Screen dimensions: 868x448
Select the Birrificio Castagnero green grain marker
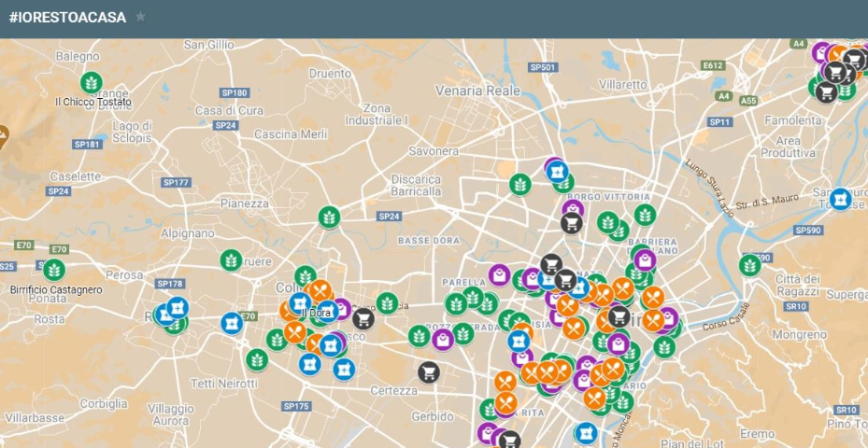53,270
